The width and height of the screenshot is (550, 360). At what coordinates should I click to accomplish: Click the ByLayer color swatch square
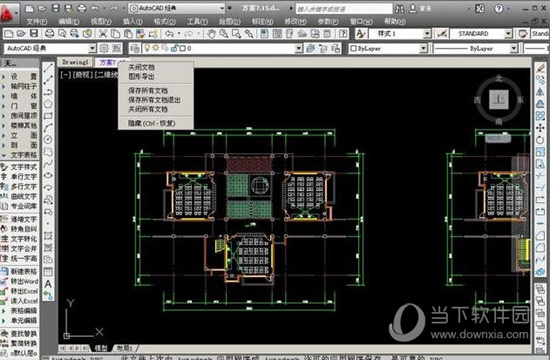click(354, 48)
